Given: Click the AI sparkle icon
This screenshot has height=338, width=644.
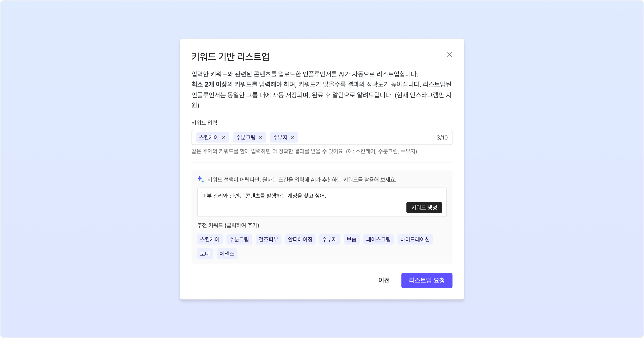Looking at the screenshot, I should click(x=201, y=179).
